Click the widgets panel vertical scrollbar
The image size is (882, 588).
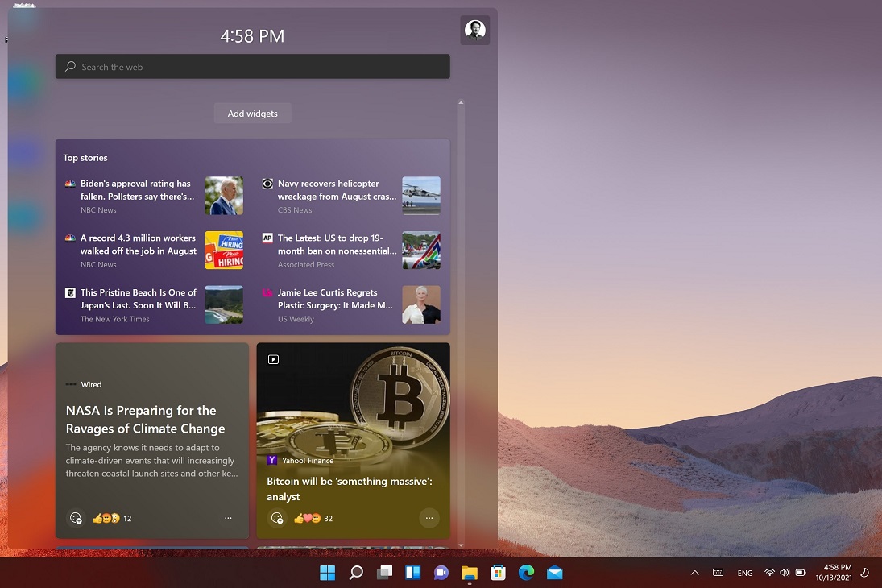coord(461,322)
